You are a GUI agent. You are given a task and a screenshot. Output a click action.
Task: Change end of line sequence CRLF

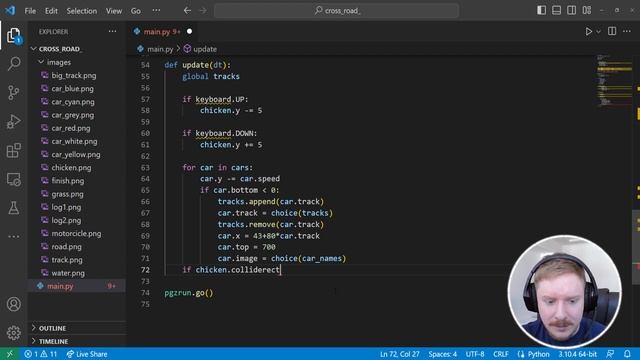coord(500,354)
